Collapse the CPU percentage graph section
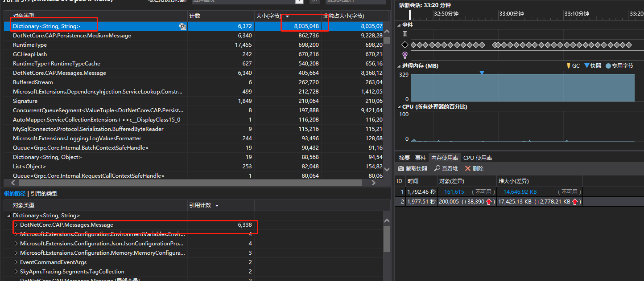Screen dimensions: 644x281 click(399, 107)
